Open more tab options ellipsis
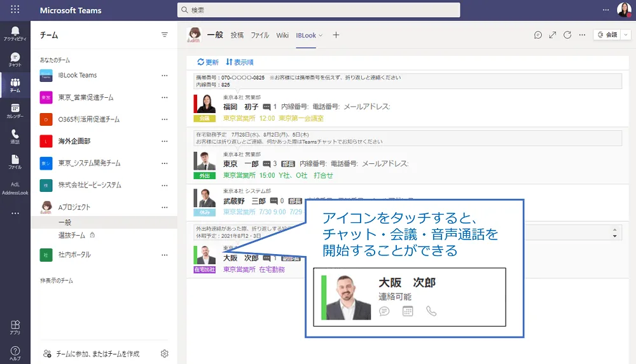 tap(582, 35)
